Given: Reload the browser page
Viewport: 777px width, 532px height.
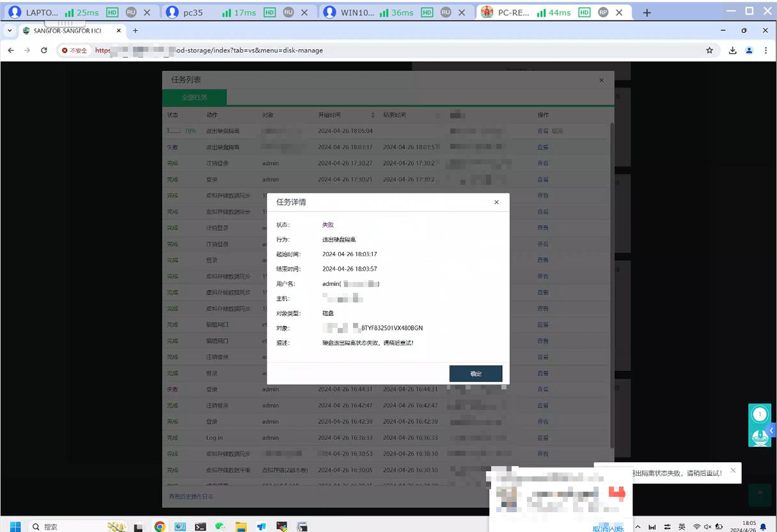Looking at the screenshot, I should point(43,51).
